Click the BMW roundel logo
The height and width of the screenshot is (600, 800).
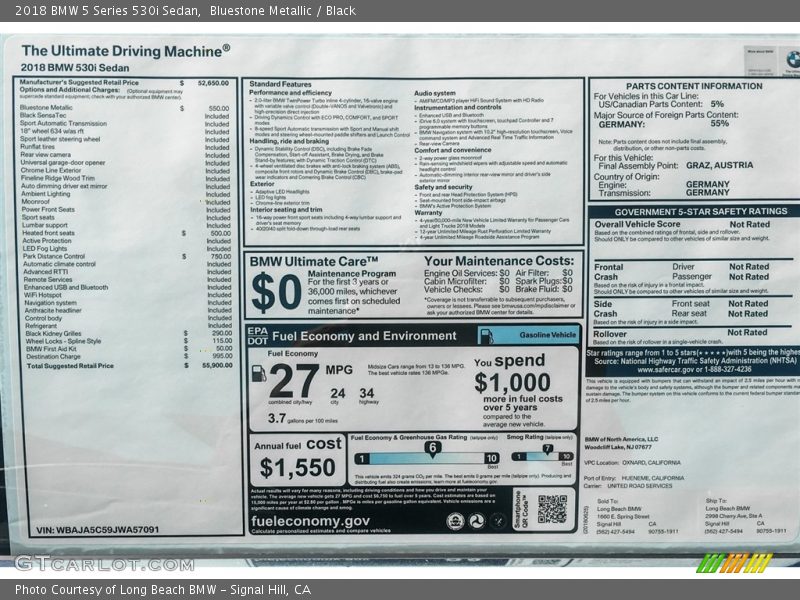pos(792,60)
